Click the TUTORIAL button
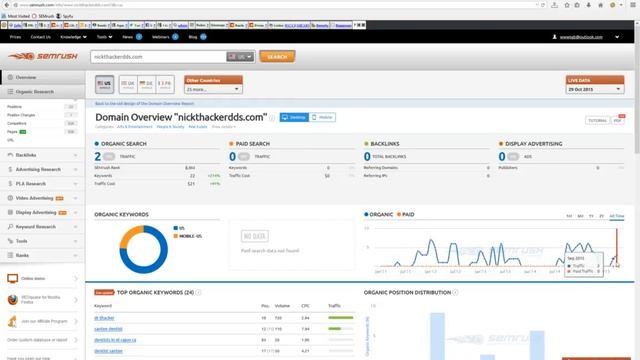640x360 pixels. (597, 120)
